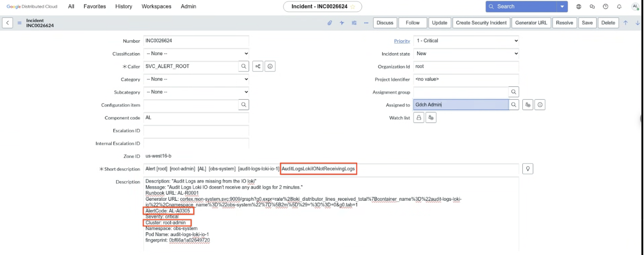The width and height of the screenshot is (644, 255).
Task: Click lookup icon for Caller field
Action: pos(243,66)
